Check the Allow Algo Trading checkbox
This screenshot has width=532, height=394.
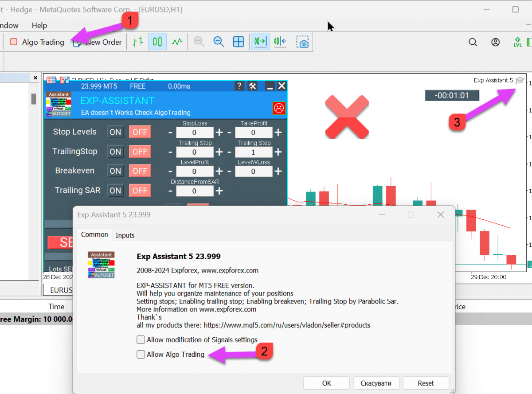point(141,354)
